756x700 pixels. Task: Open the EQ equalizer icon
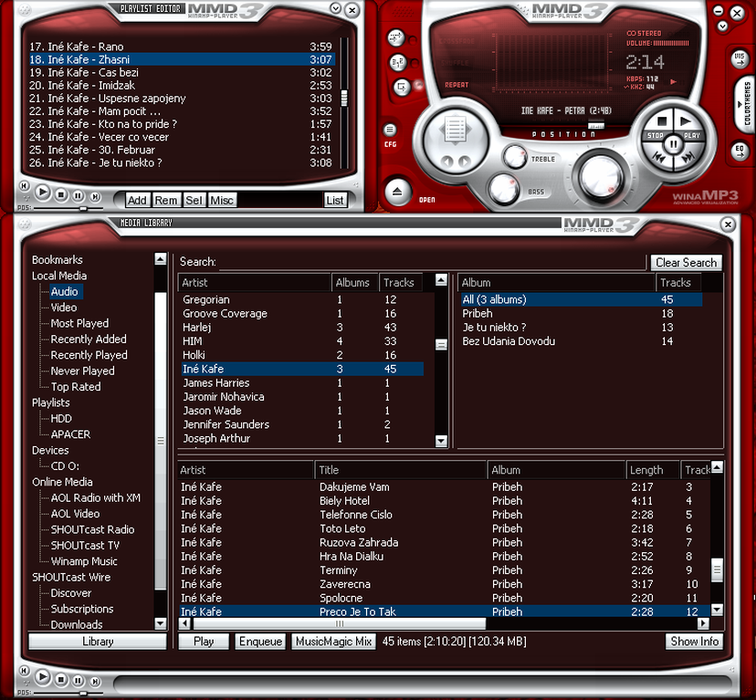click(x=740, y=151)
